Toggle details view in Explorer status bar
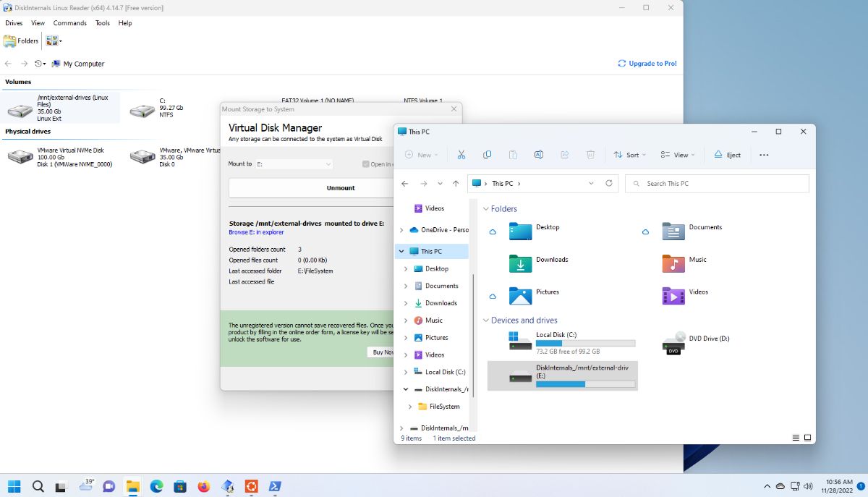868x497 pixels. tap(796, 438)
